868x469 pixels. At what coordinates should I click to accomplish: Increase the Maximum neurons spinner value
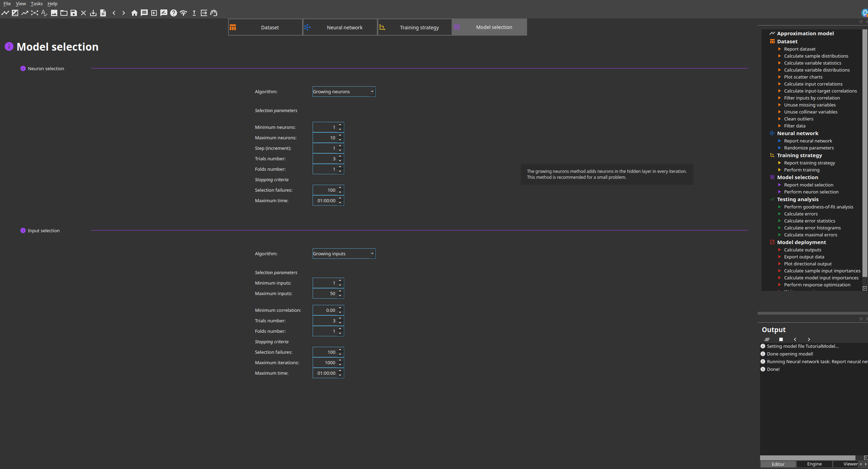(340, 135)
